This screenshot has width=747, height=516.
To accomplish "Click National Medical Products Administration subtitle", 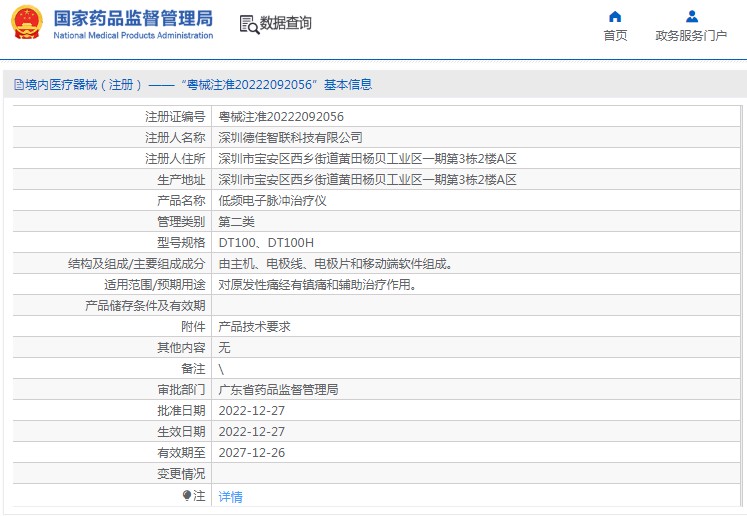I will tap(133, 35).
